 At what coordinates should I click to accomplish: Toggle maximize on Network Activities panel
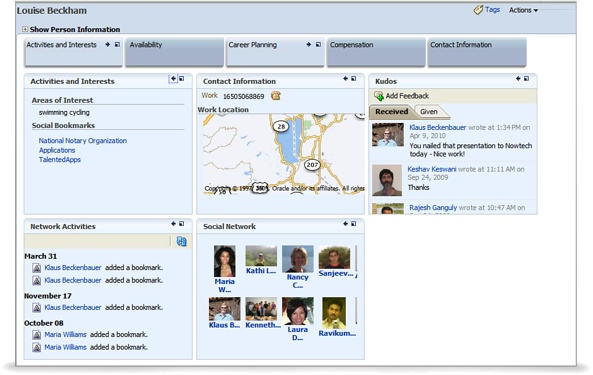point(182,224)
